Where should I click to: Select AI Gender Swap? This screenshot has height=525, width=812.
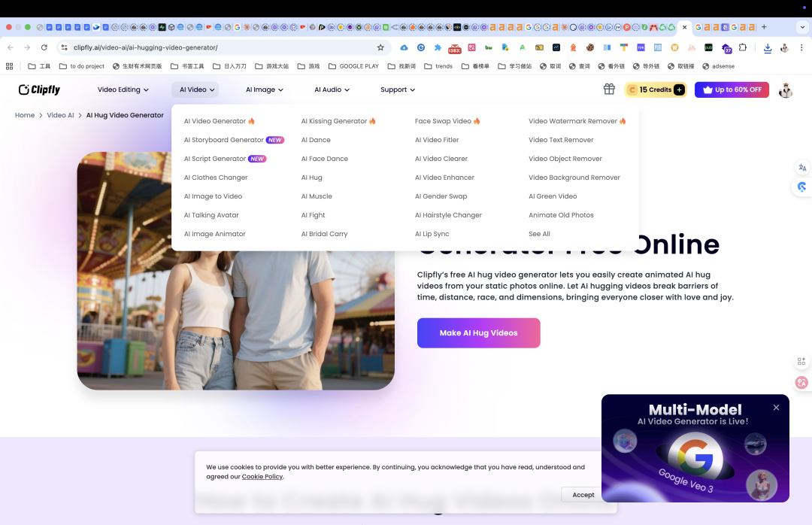[441, 196]
